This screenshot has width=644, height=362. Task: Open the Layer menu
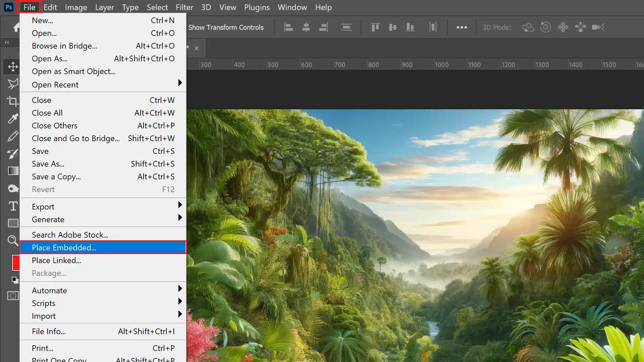coord(105,7)
